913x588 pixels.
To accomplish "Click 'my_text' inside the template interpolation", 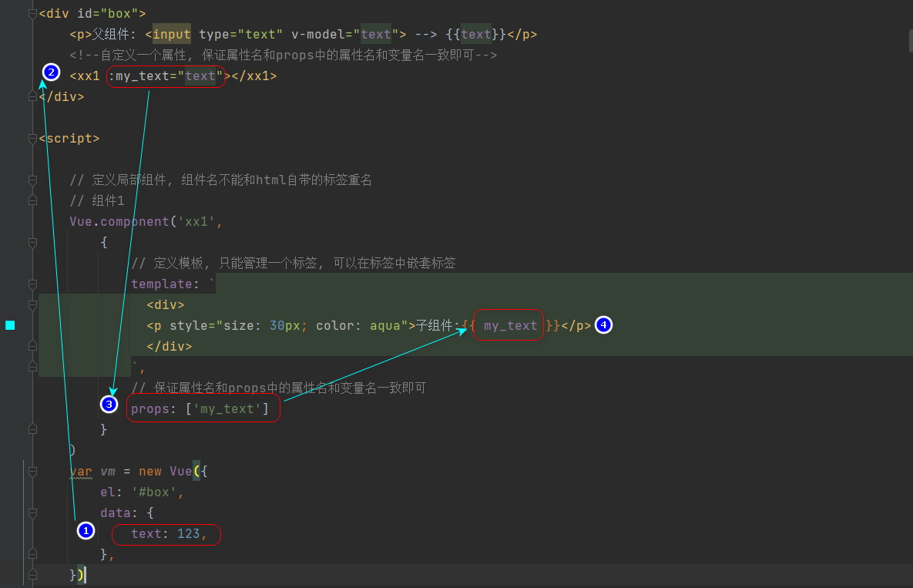I will [510, 326].
